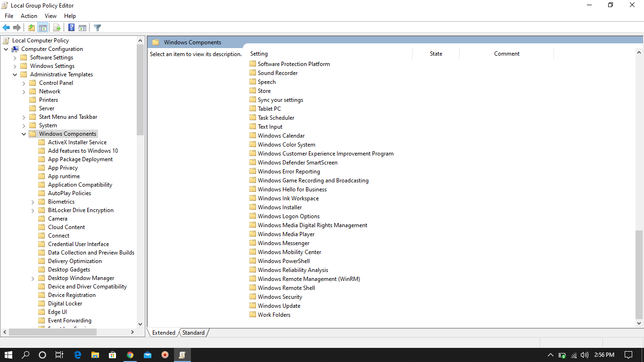Open the notification center icon
Image resolution: width=644 pixels, height=362 pixels.
[x=628, y=355]
